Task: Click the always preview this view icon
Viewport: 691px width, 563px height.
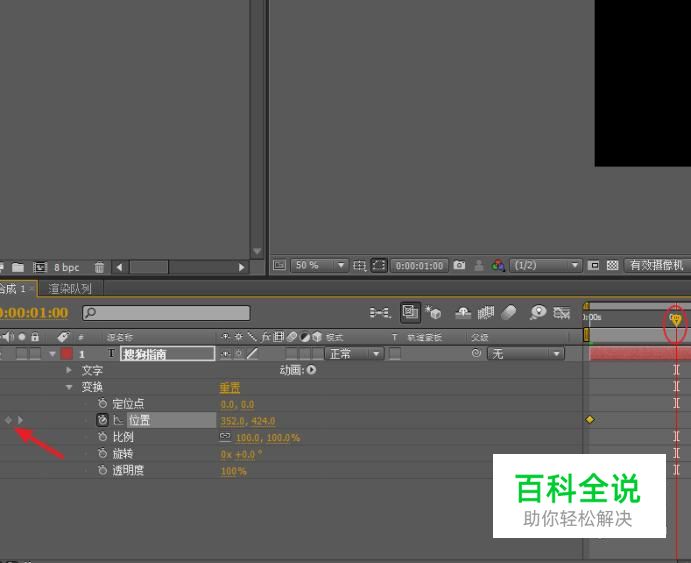Action: coord(279,265)
